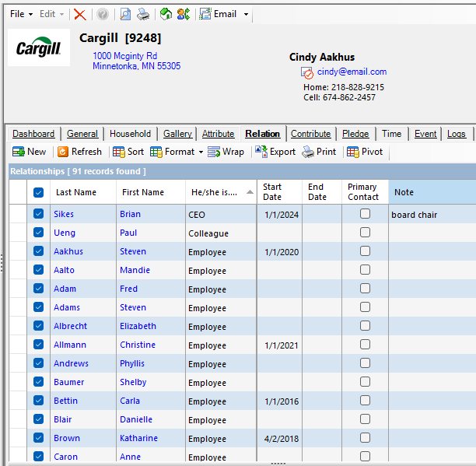Open the Pivot view
This screenshot has height=466, width=476.
click(x=365, y=152)
